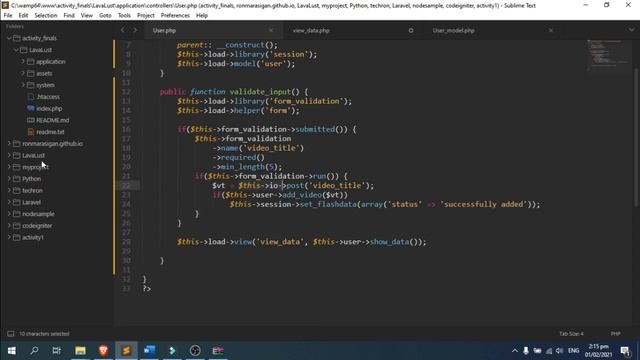Open the Goto menu
The height and width of the screenshot is (360, 640).
pos(105,16)
